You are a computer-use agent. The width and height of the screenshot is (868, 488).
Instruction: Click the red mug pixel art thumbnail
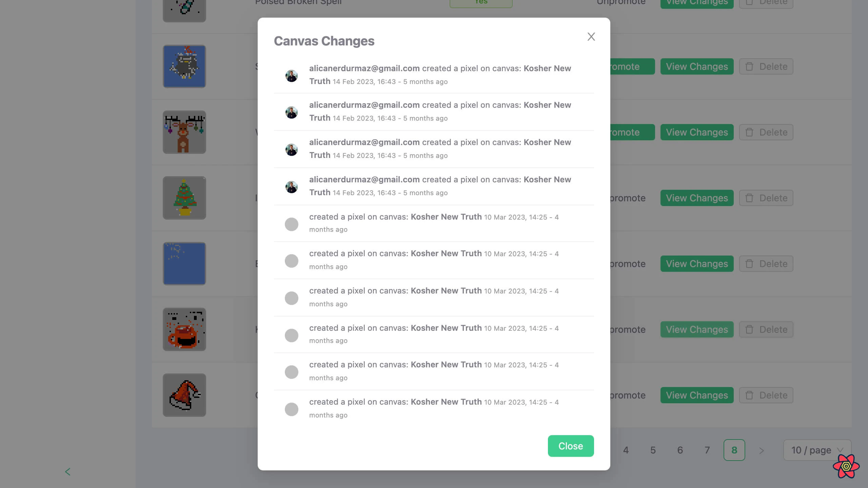[x=184, y=329]
